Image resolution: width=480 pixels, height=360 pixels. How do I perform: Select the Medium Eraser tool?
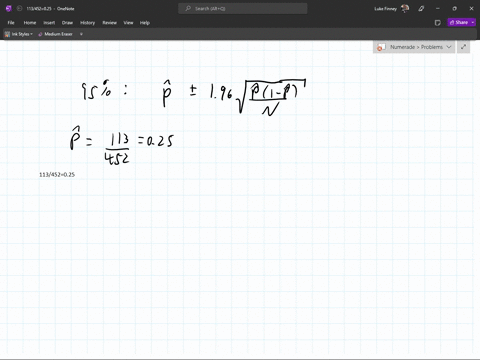55,34
